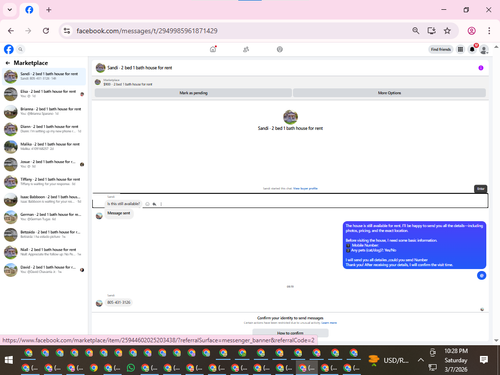This screenshot has height=375, width=500.
Task: Open the Elsa conversation in the sidebar
Action: click(44, 94)
